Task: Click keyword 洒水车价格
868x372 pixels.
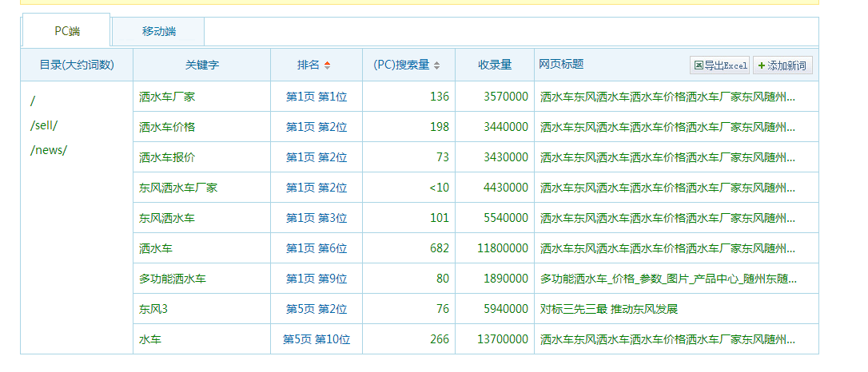Action: (167, 127)
